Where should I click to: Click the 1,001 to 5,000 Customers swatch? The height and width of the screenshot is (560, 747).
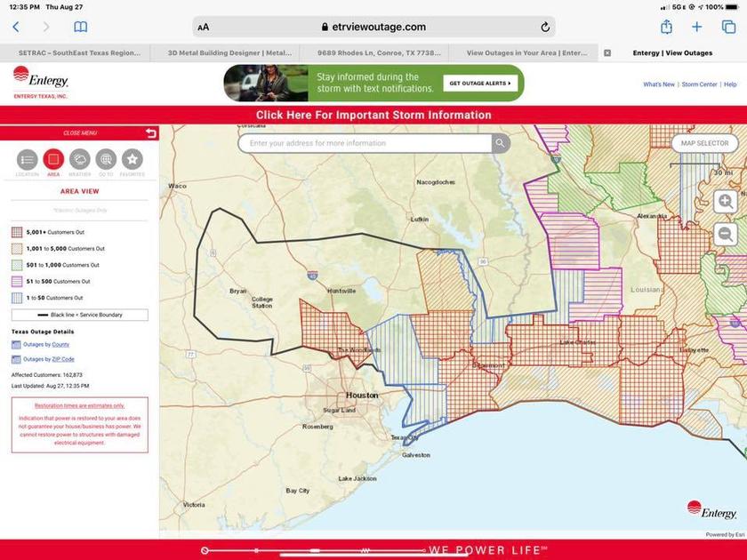(17, 249)
